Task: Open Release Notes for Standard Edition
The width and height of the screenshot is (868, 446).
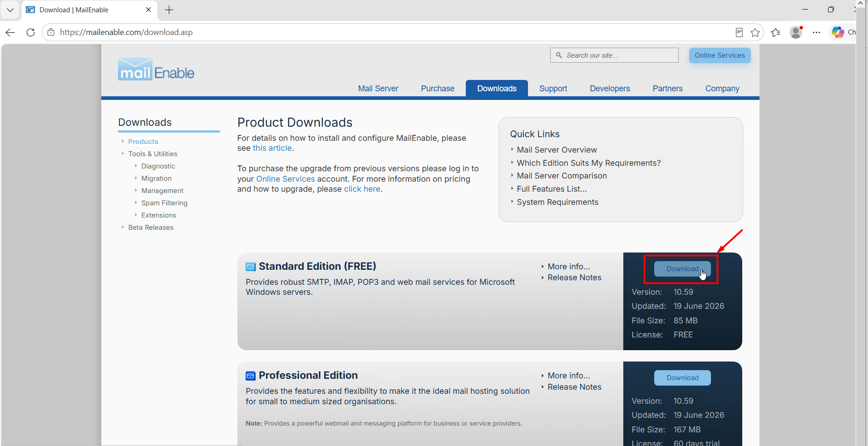Action: click(574, 278)
